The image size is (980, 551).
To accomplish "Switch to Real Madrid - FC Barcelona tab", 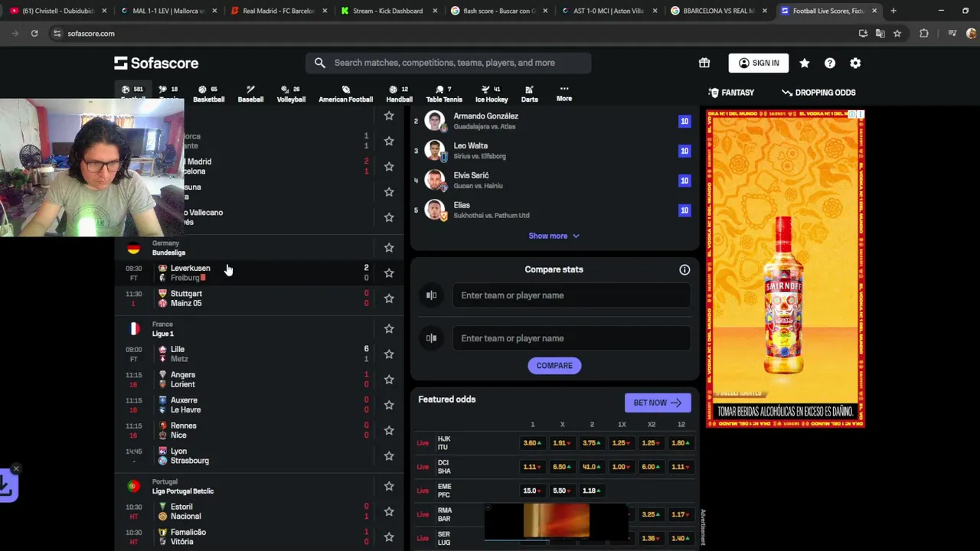I will pyautogui.click(x=278, y=11).
